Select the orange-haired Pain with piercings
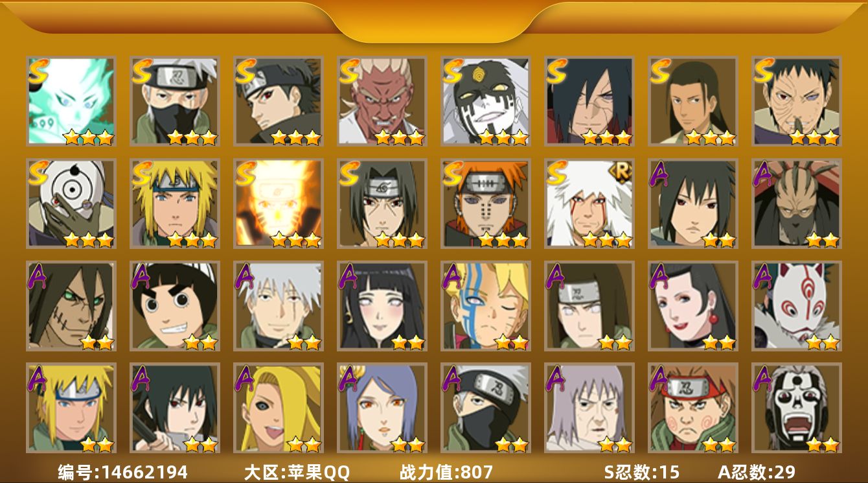The height and width of the screenshot is (483, 868). 485,204
